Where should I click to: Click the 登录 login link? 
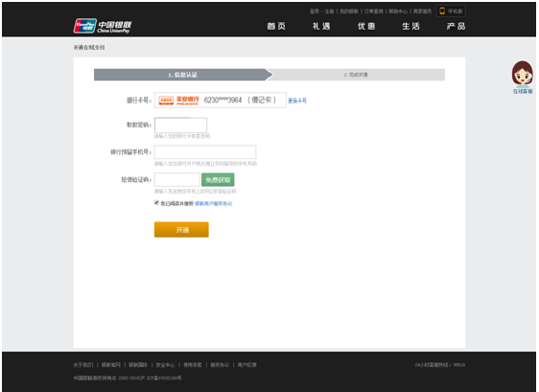315,12
